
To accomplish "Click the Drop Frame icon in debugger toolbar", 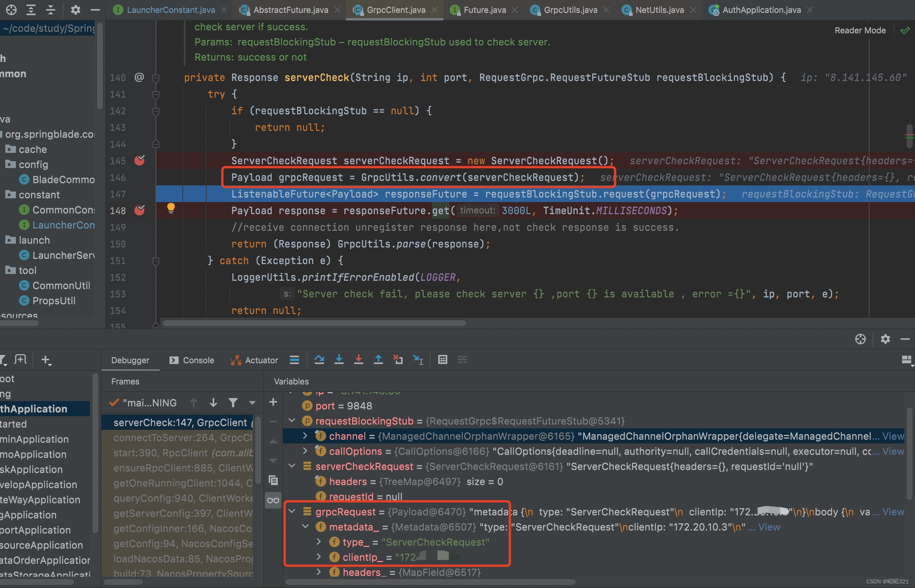I will click(398, 359).
